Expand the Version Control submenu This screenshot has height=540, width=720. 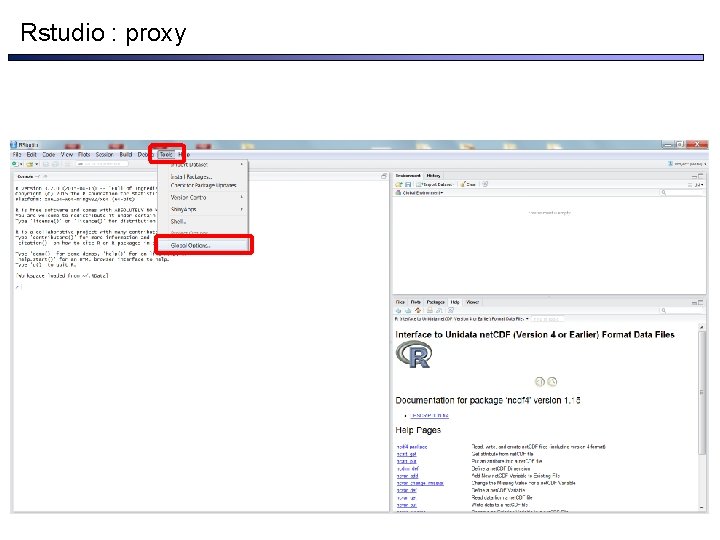click(204, 197)
